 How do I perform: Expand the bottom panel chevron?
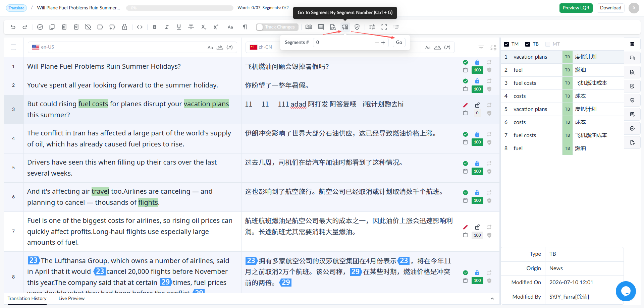(492, 299)
